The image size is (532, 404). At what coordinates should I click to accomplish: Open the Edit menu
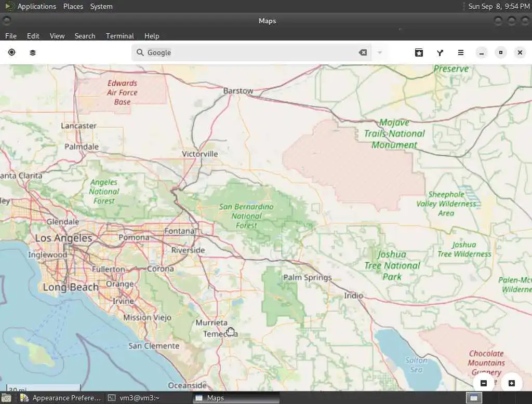click(x=33, y=36)
